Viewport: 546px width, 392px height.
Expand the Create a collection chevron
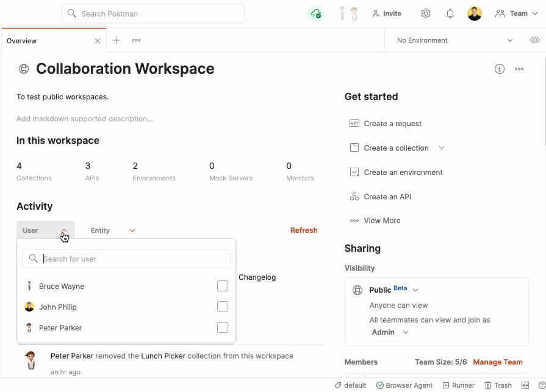pos(442,148)
